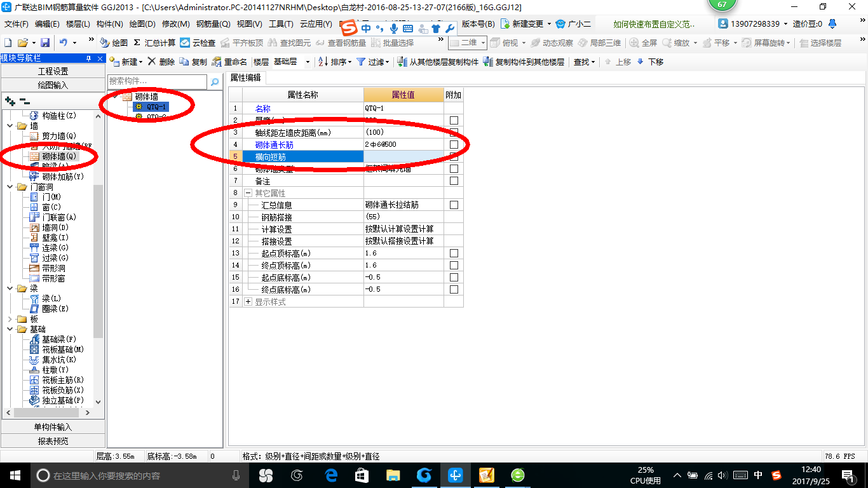Image resolution: width=868 pixels, height=488 pixels.
Task: Open the 构件(N) menu
Action: (109, 24)
